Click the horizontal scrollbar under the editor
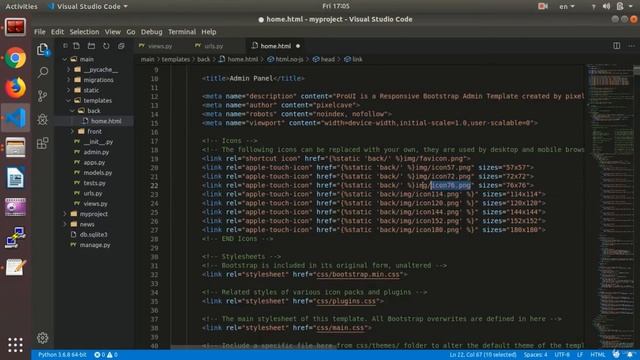This screenshot has height=360, width=640. click(x=253, y=347)
